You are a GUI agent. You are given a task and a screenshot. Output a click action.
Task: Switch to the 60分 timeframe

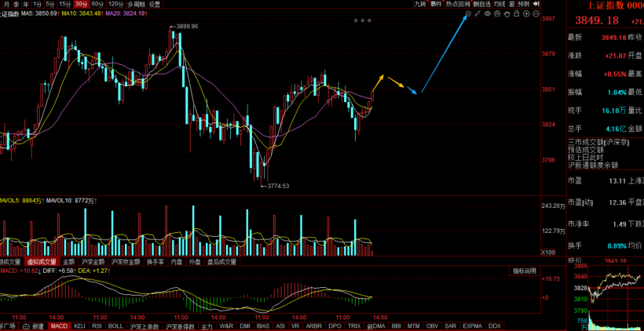[x=97, y=4]
